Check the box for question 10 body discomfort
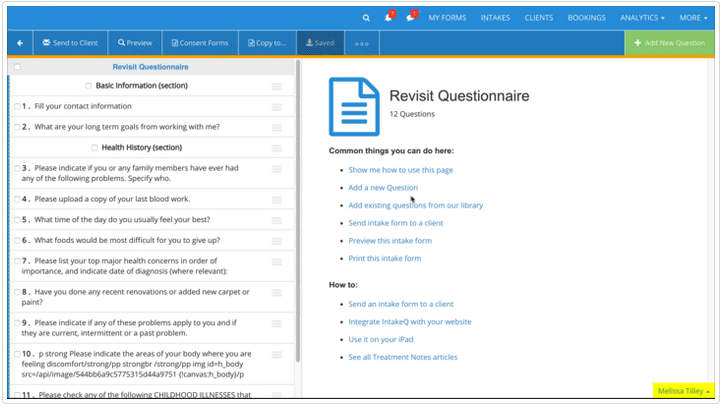This screenshot has width=724, height=408. tap(17, 354)
